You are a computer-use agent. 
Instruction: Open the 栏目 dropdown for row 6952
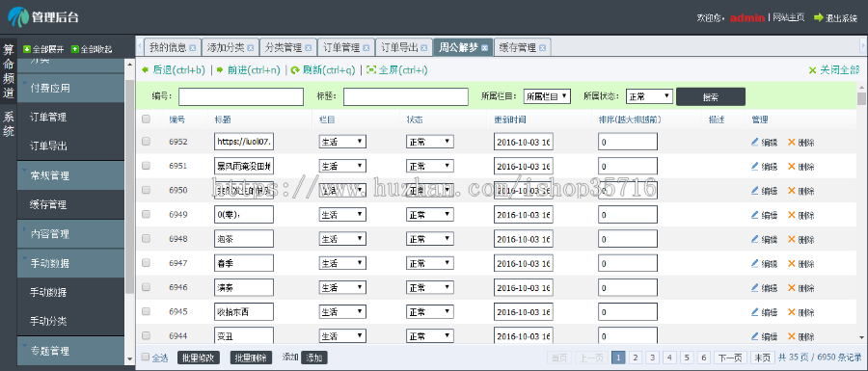342,142
